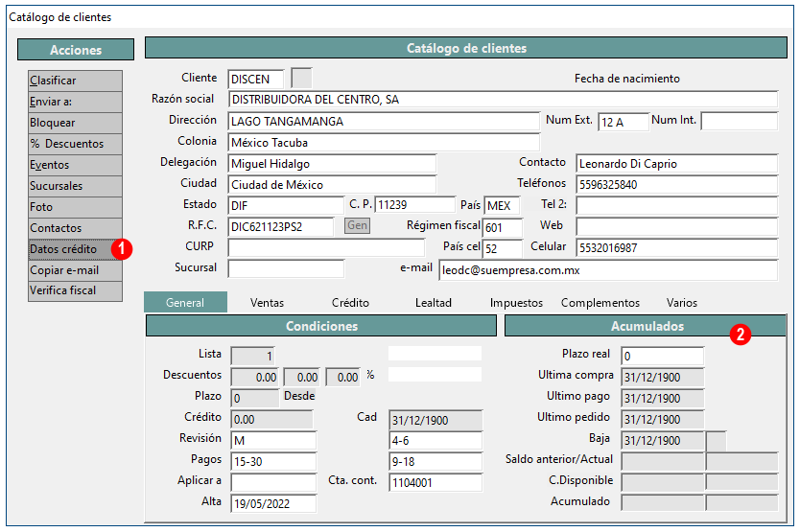The height and width of the screenshot is (532, 800).
Task: Click the Bloquear button
Action: [x=75, y=123]
